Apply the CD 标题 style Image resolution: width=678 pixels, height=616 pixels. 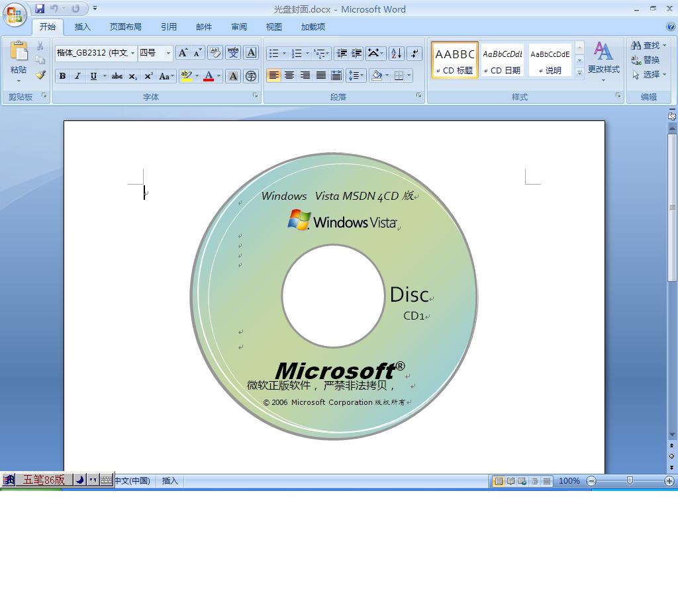pos(454,60)
